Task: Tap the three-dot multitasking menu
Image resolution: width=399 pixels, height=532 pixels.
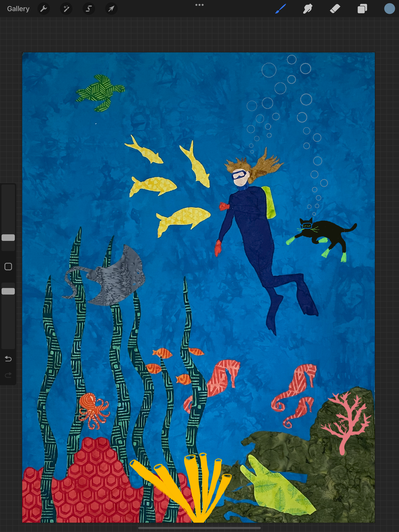Action: (199, 5)
